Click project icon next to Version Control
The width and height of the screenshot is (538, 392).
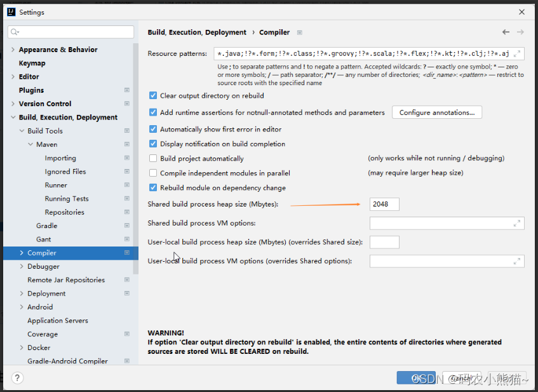[x=127, y=104]
